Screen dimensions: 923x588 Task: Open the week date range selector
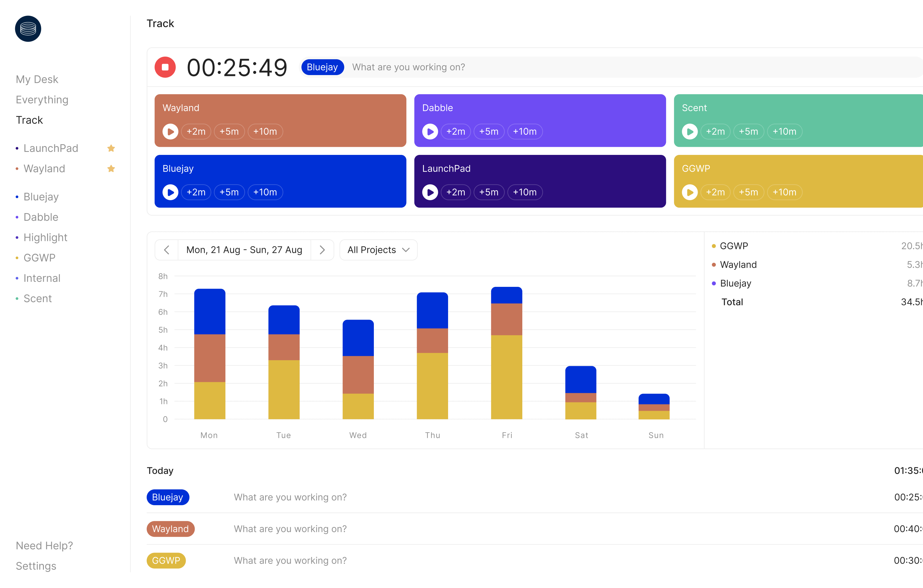[244, 250]
